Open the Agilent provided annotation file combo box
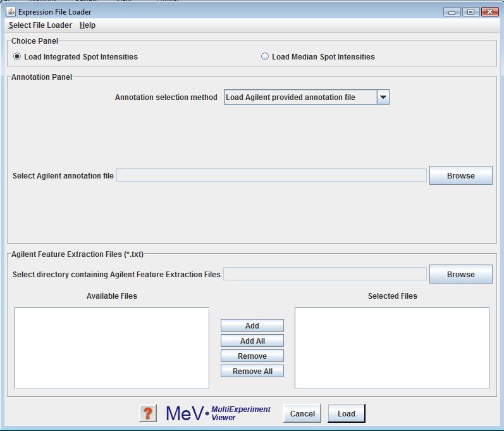 [300, 97]
